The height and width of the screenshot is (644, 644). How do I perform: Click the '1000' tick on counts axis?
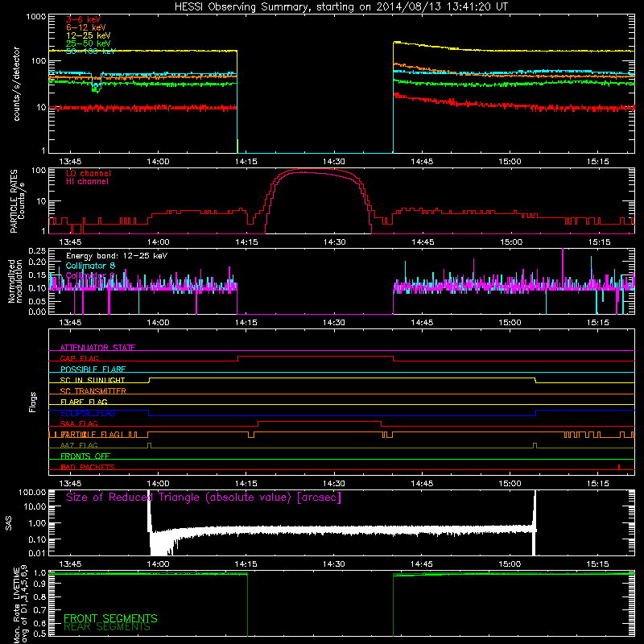tap(35, 17)
